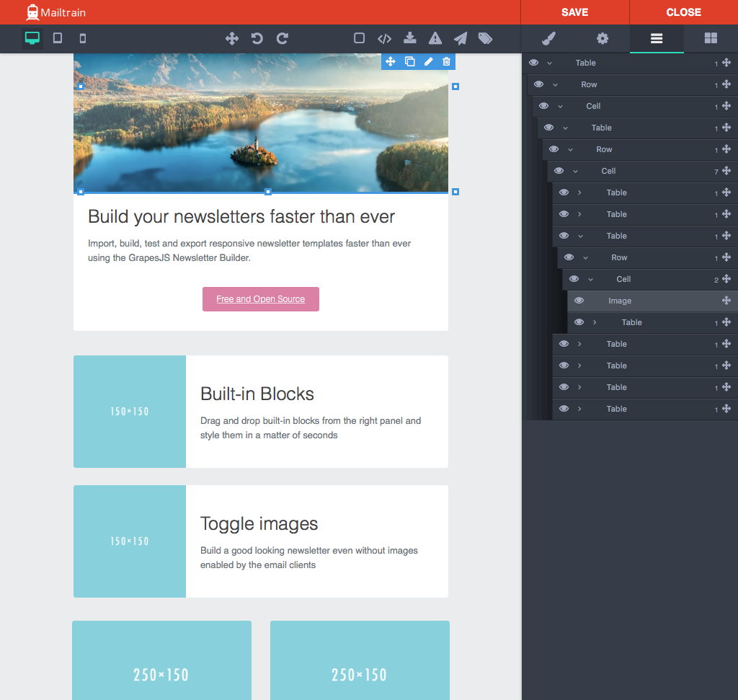The height and width of the screenshot is (700, 738).
Task: Click the Free and Open Source link
Action: [261, 298]
